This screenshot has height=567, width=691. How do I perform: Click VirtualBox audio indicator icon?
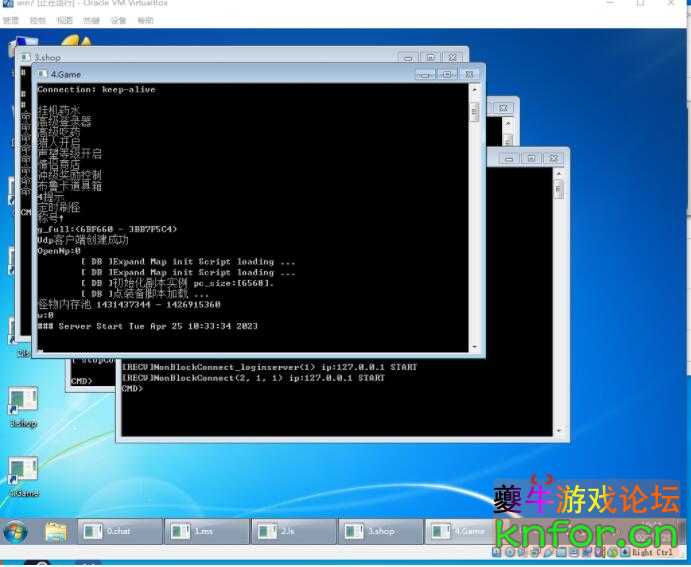(x=521, y=552)
